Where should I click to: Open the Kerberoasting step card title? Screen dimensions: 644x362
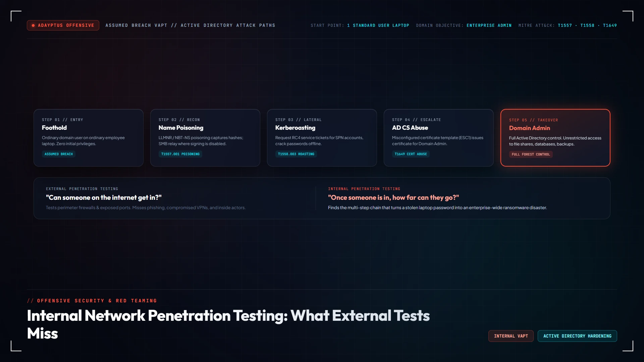(295, 128)
